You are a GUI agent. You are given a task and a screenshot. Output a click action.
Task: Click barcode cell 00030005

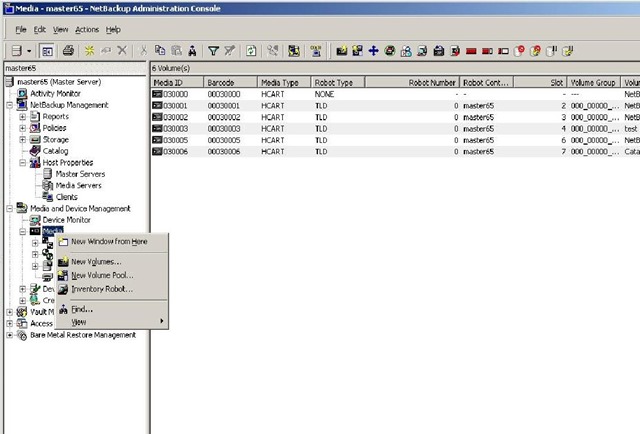224,140
